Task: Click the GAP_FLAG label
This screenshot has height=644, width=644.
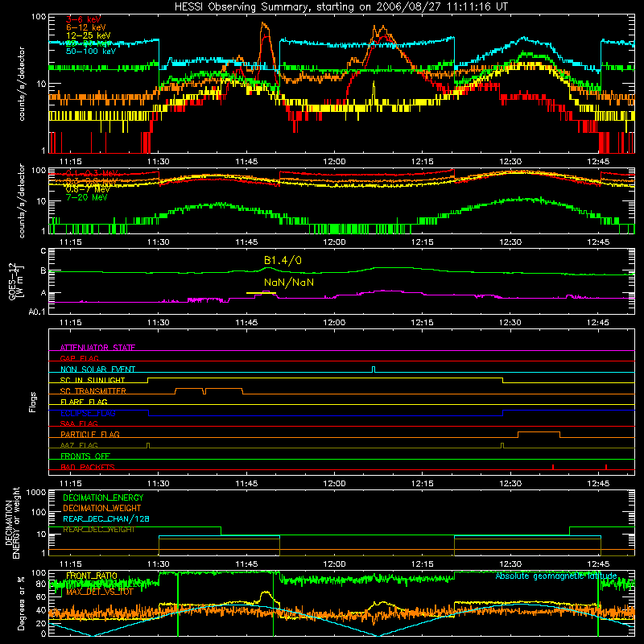Action: [x=79, y=358]
